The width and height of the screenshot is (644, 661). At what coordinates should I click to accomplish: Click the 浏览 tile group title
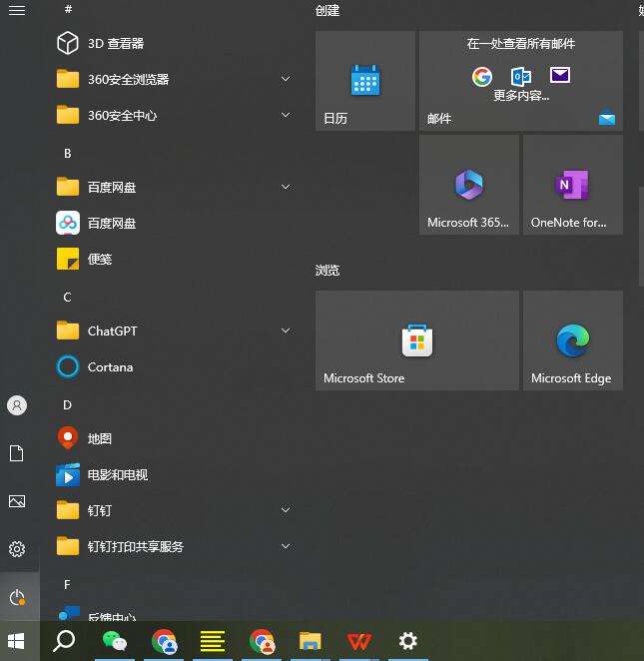327,271
